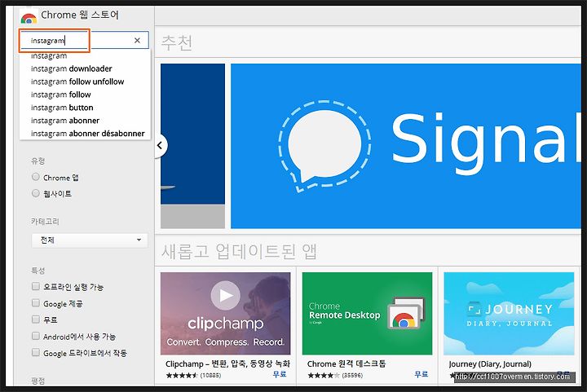Open the 'Chrome 원격 데스크톱' title link
Image resolution: width=587 pixels, height=392 pixels.
click(346, 363)
